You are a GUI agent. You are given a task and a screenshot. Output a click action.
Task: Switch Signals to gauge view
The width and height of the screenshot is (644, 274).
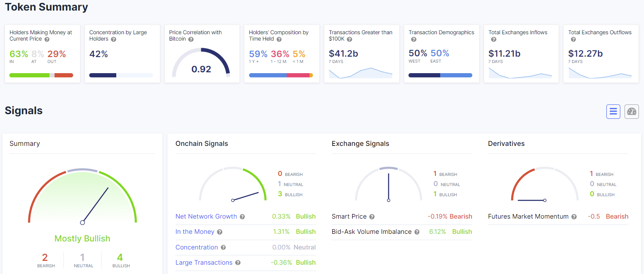pyautogui.click(x=631, y=111)
